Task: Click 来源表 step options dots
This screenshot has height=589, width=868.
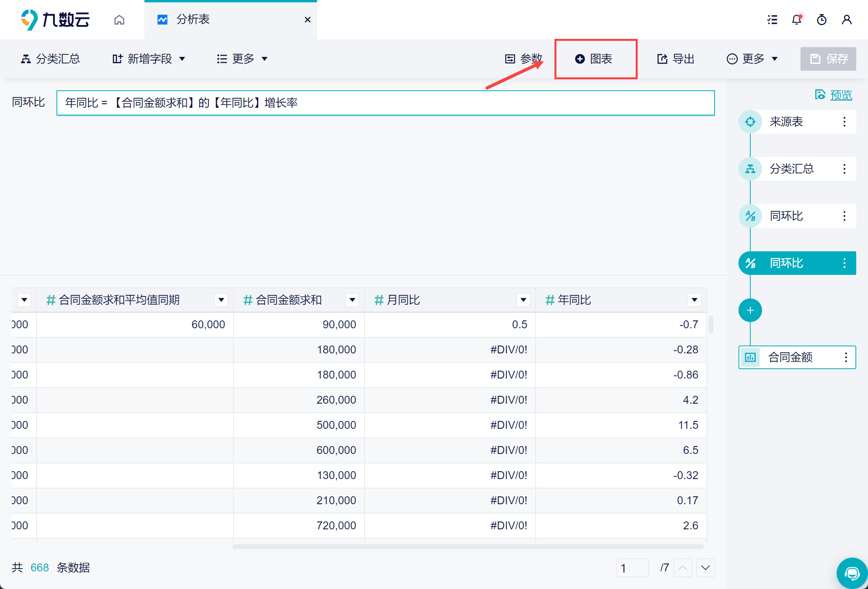Action: (x=844, y=122)
